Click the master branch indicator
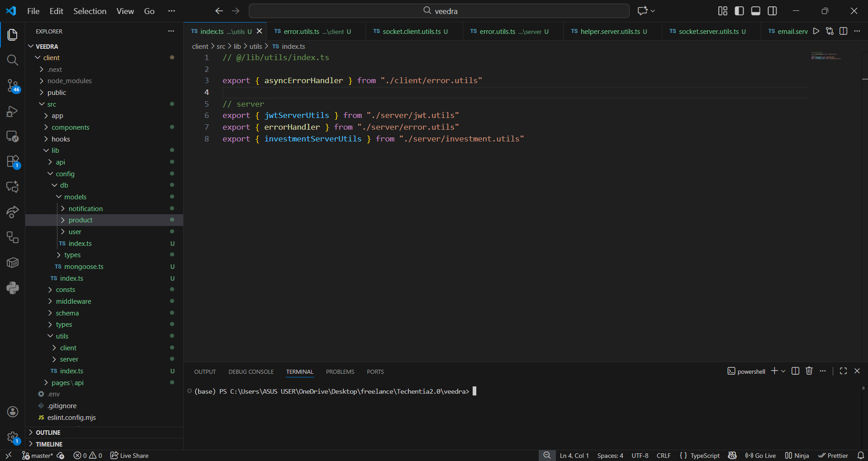This screenshot has width=868, height=461. (x=38, y=456)
